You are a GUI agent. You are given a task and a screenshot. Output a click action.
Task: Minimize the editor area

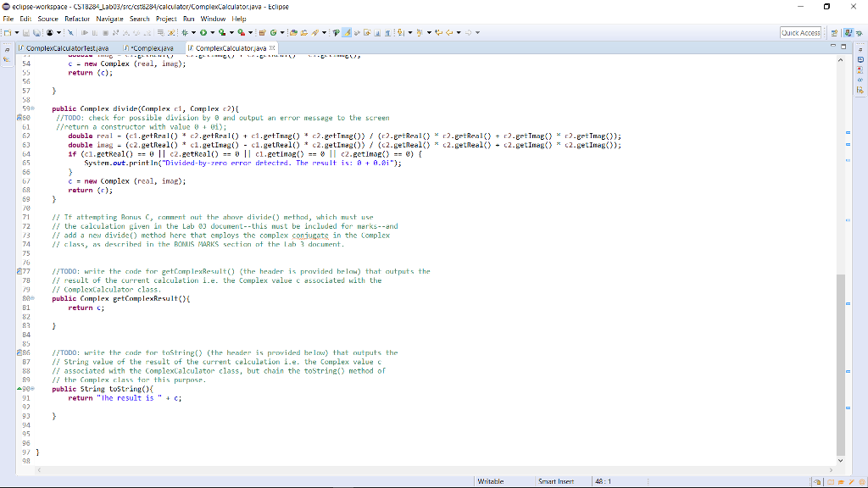click(x=833, y=46)
